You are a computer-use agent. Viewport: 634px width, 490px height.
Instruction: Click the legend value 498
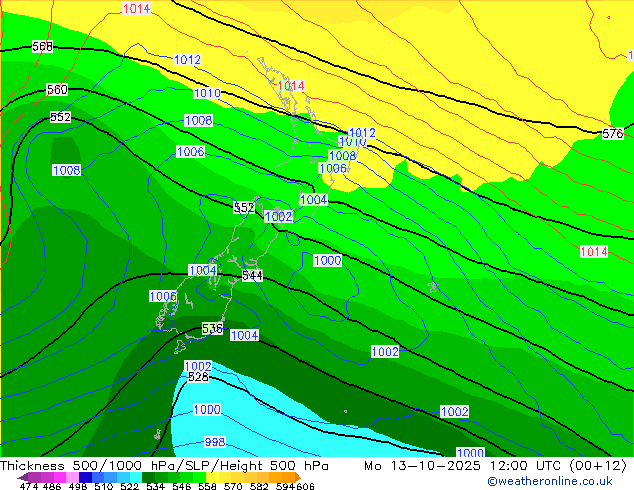pyautogui.click(x=78, y=486)
